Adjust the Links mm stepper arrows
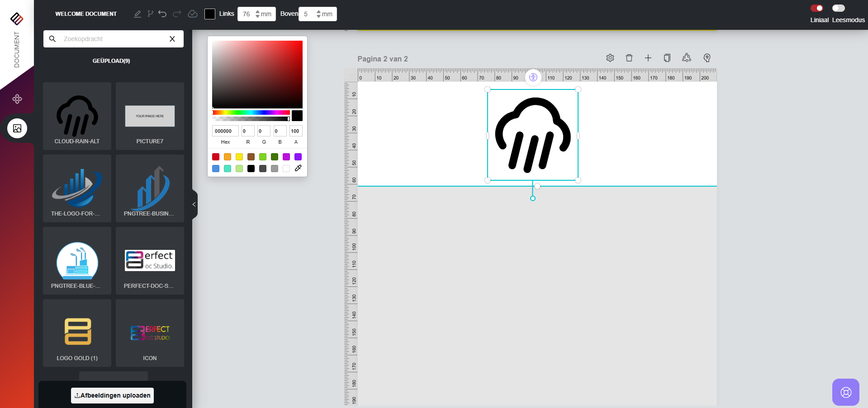Image resolution: width=868 pixels, height=408 pixels. [257, 14]
